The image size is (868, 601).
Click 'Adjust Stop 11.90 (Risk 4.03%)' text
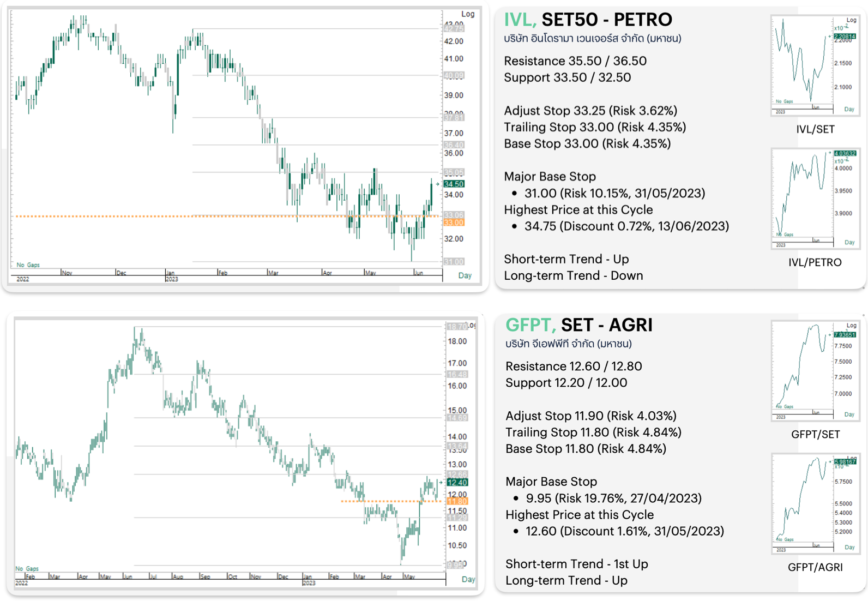point(591,416)
